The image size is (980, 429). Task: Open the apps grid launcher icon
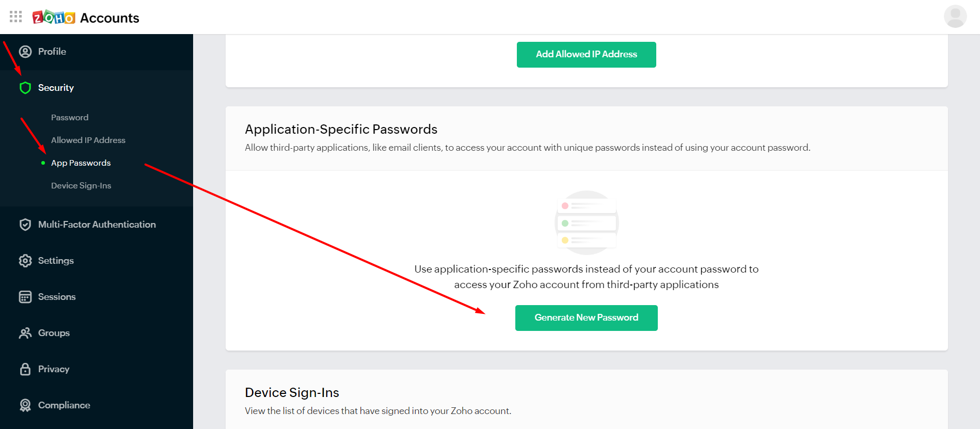[16, 17]
